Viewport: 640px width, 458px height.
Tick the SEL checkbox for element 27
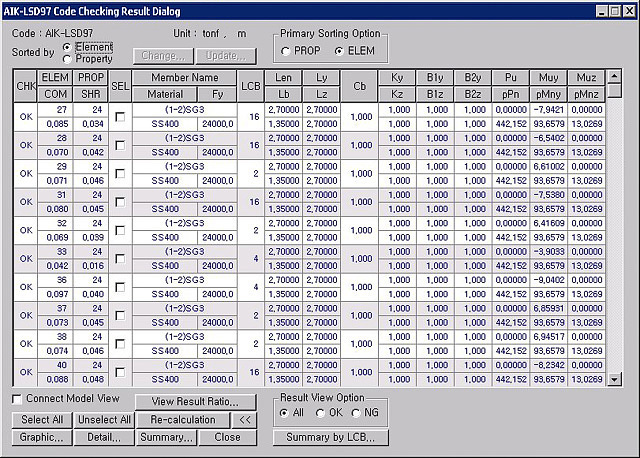(x=120, y=117)
